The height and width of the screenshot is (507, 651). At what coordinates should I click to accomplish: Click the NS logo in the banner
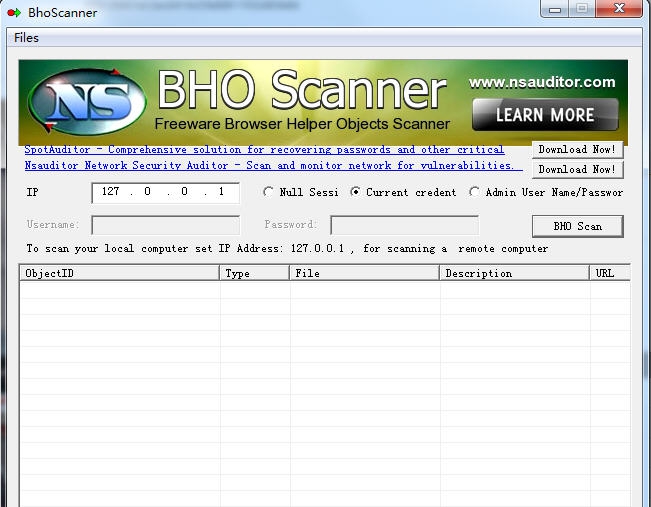[x=87, y=101]
